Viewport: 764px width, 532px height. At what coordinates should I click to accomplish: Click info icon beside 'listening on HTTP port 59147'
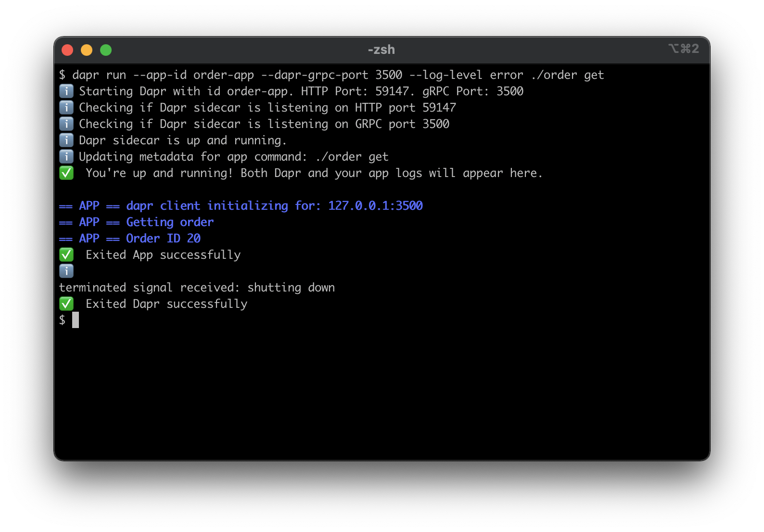click(66, 107)
